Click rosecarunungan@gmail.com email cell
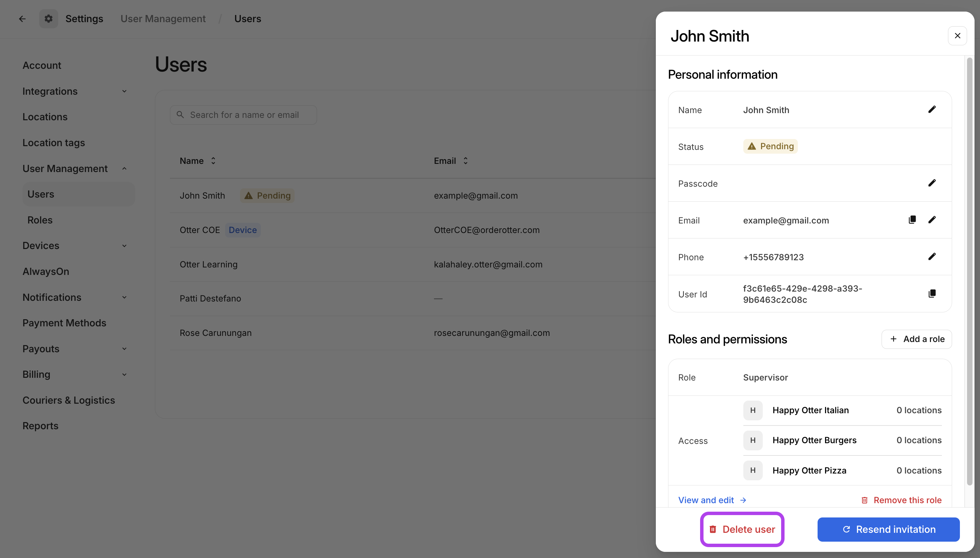The image size is (980, 558). (492, 333)
